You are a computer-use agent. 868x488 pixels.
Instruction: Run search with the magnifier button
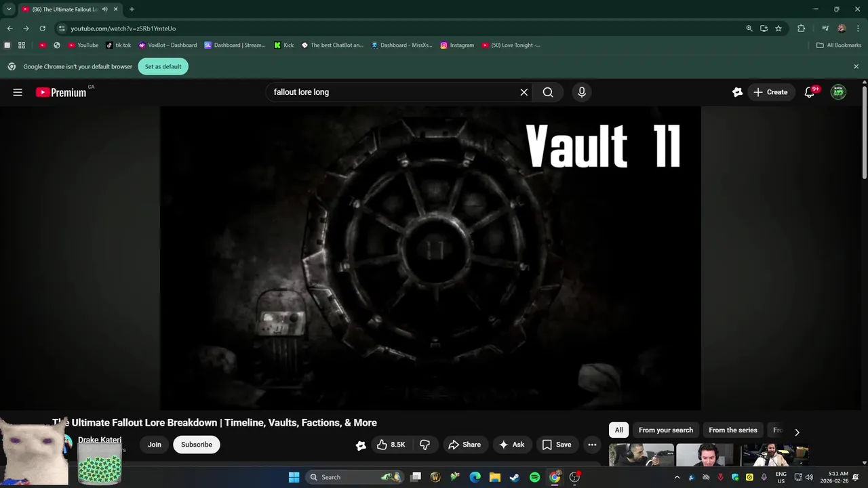coord(548,92)
